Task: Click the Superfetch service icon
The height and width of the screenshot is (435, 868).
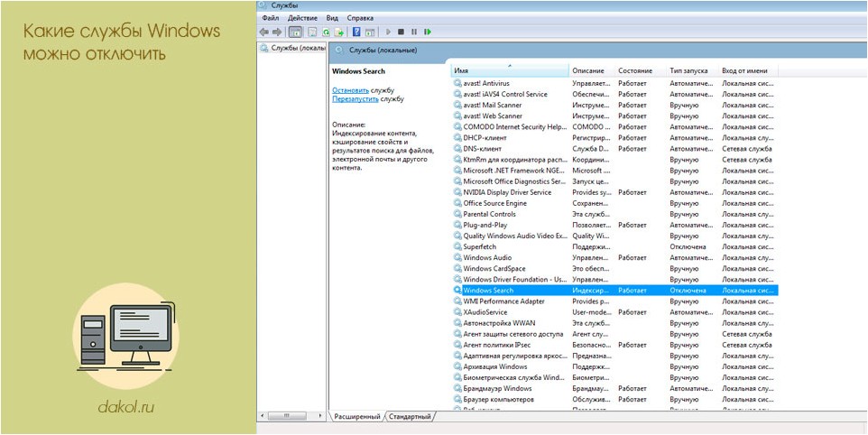Action: pyautogui.click(x=457, y=247)
